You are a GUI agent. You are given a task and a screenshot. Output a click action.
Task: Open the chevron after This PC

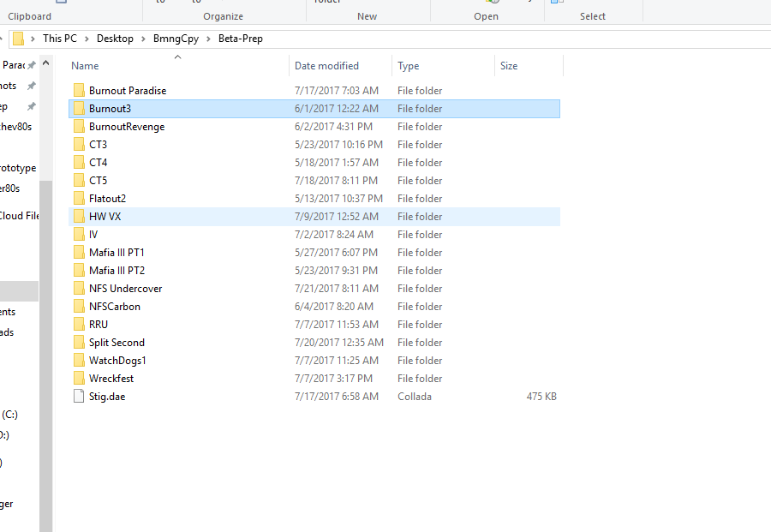click(x=87, y=39)
